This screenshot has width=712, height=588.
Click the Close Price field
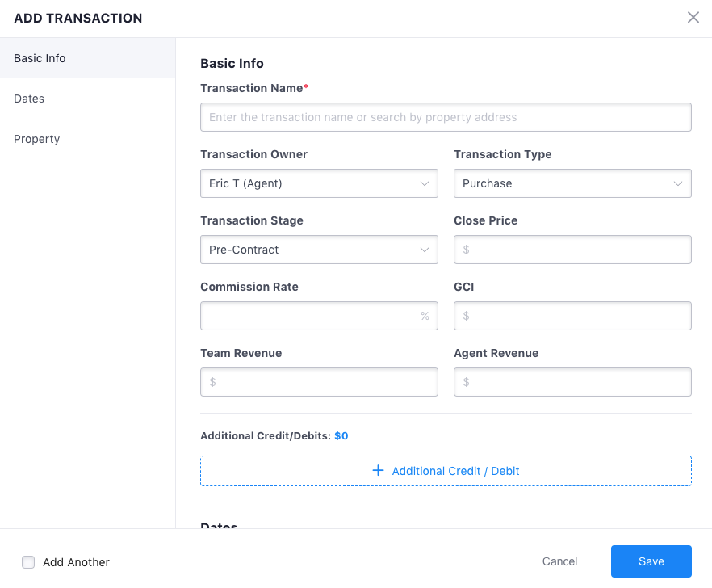[572, 250]
